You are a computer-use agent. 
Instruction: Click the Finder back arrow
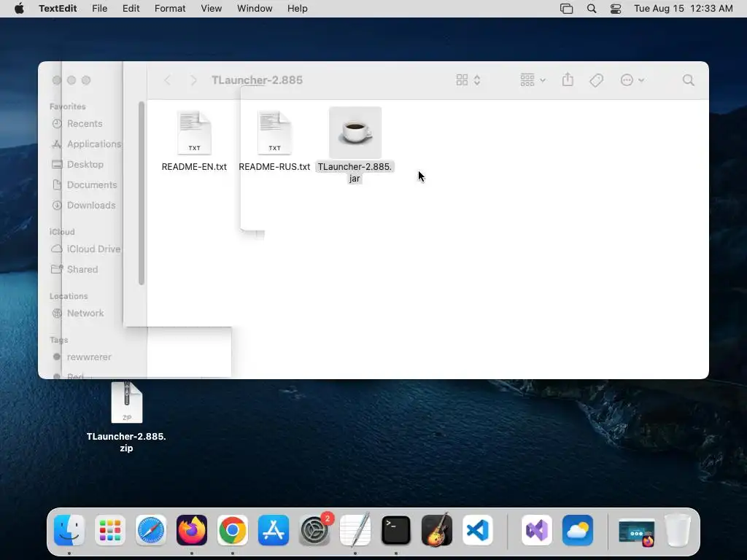pyautogui.click(x=167, y=80)
